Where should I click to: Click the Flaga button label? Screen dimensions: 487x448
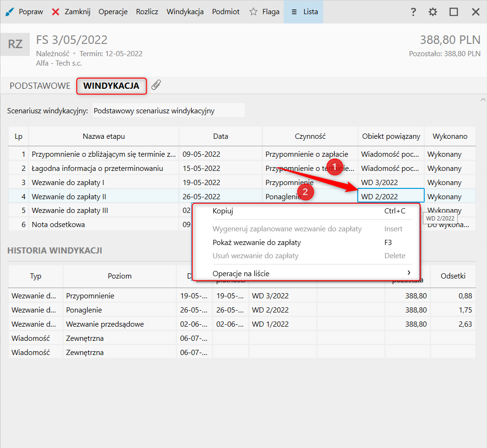271,12
